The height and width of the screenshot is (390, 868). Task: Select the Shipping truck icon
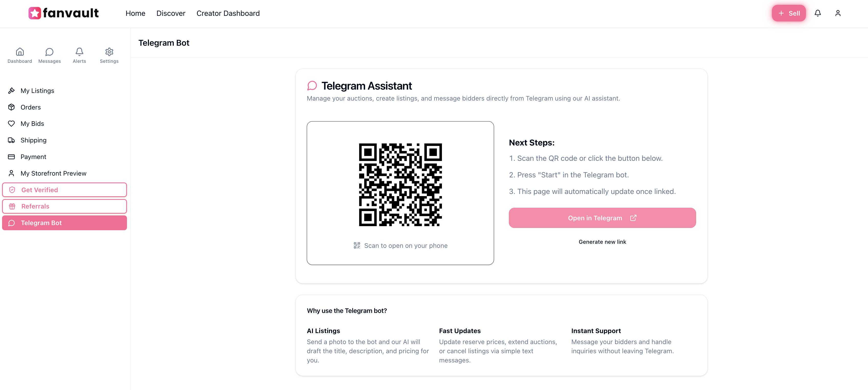click(11, 140)
